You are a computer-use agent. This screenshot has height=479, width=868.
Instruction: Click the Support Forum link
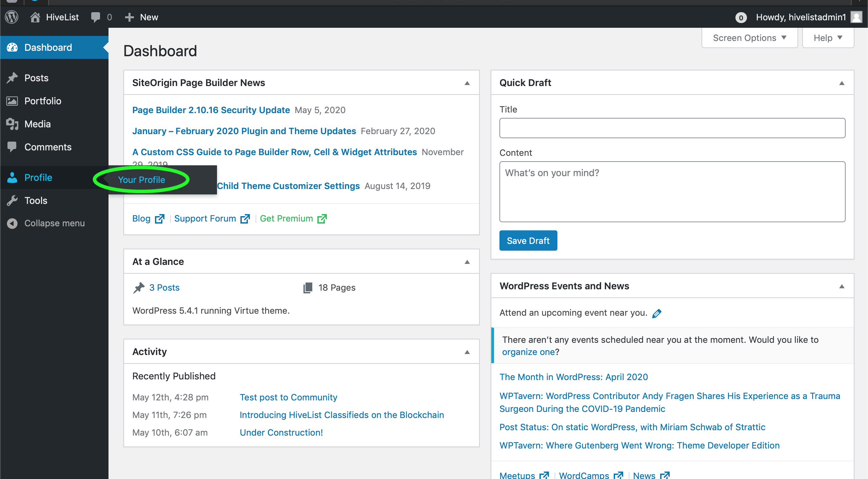(x=205, y=218)
